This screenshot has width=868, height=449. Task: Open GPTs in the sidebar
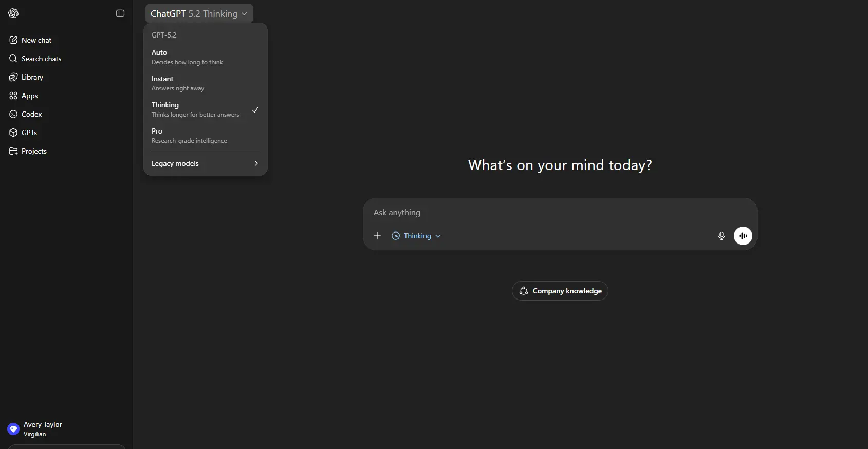point(67,133)
